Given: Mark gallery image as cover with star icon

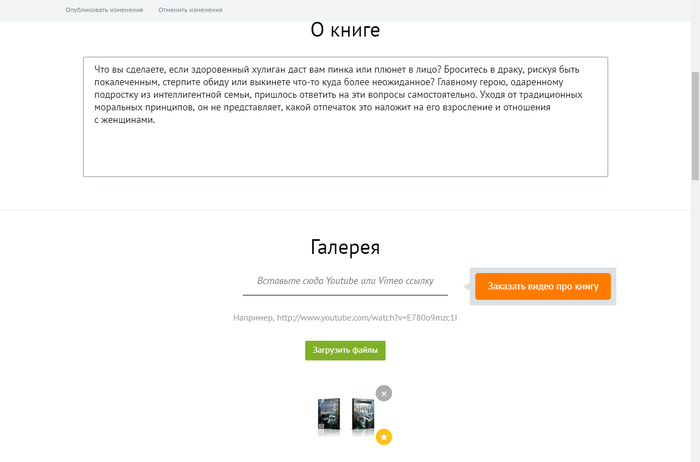Looking at the screenshot, I should (x=384, y=437).
